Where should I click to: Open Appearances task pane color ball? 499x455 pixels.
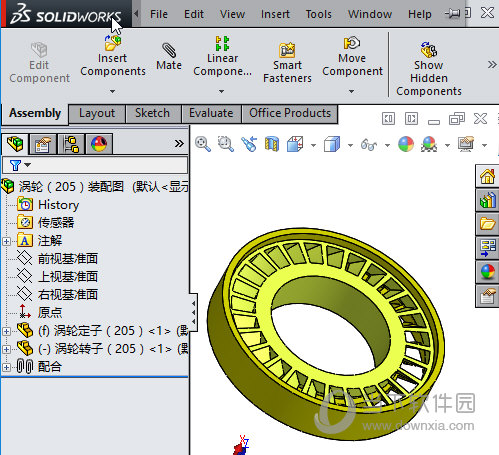[x=487, y=272]
